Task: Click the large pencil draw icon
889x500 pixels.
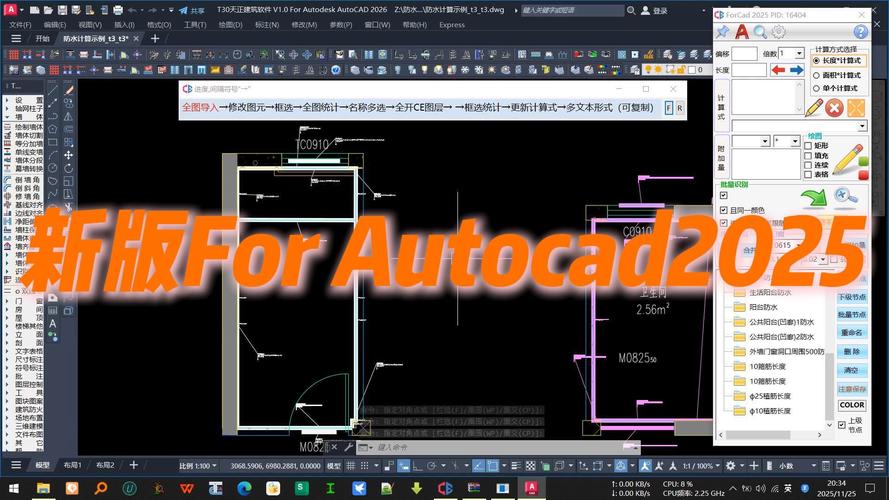Action: [846, 159]
